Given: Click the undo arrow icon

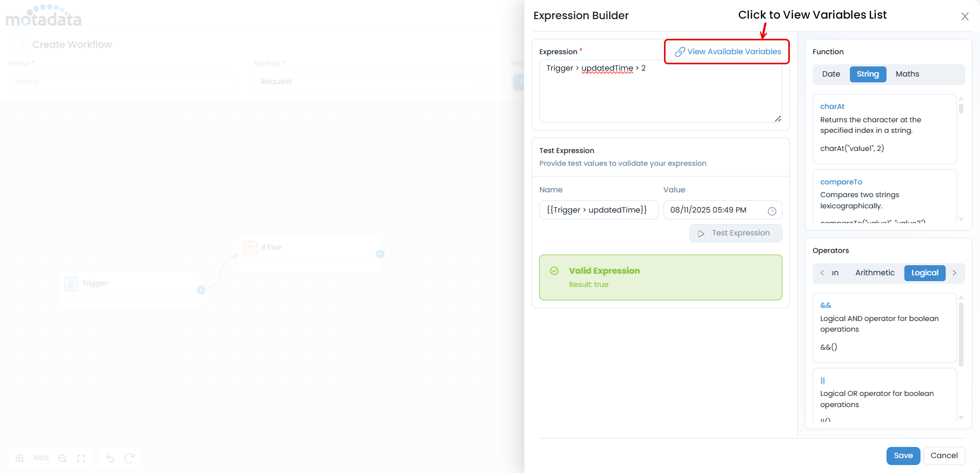Looking at the screenshot, I should 110,458.
